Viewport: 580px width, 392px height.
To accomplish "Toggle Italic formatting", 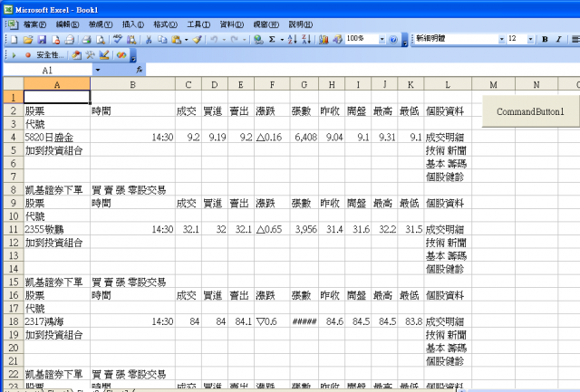I will pos(558,39).
